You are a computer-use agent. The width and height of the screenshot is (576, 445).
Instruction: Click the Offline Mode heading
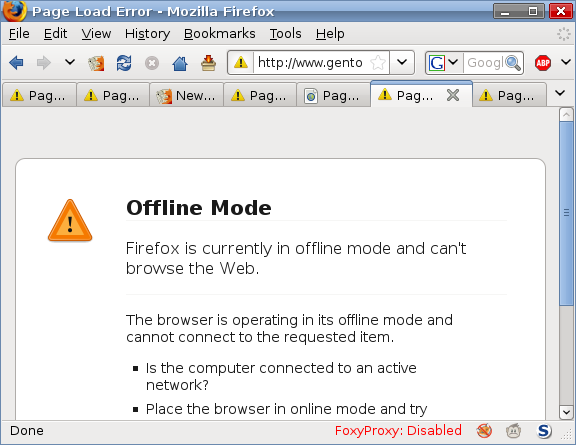coord(199,208)
